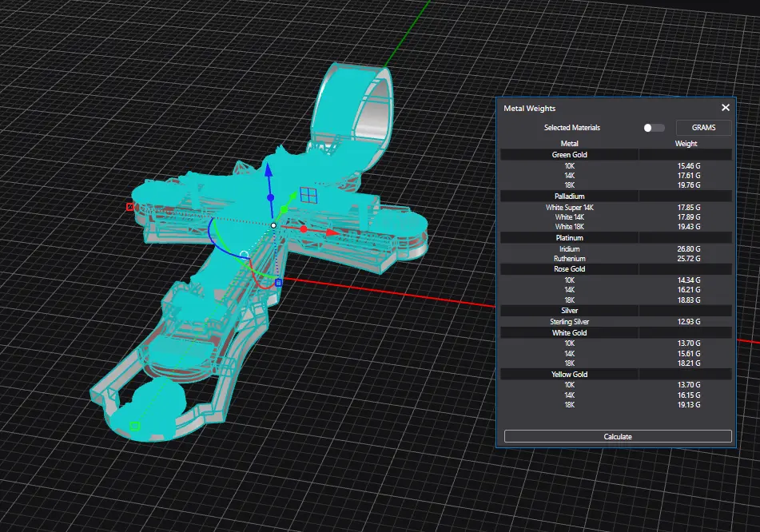
Task: Click the green square handle at cross bottom
Action: point(135,426)
